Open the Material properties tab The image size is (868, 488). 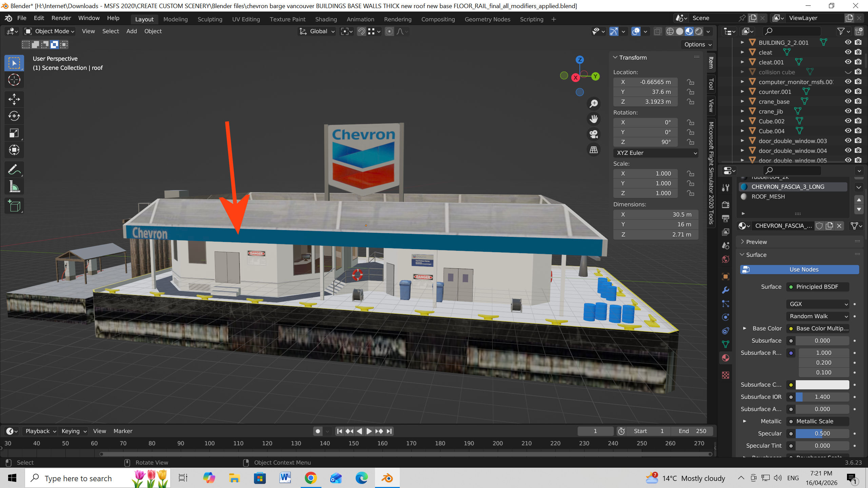[x=726, y=358]
